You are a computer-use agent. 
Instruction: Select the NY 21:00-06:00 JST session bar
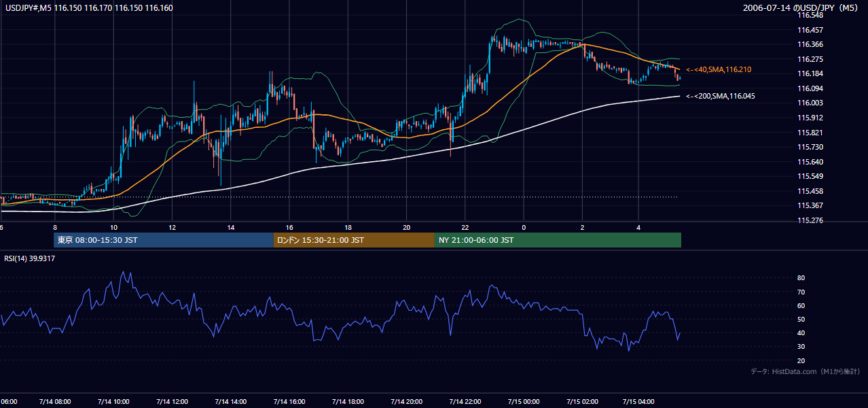click(x=558, y=240)
